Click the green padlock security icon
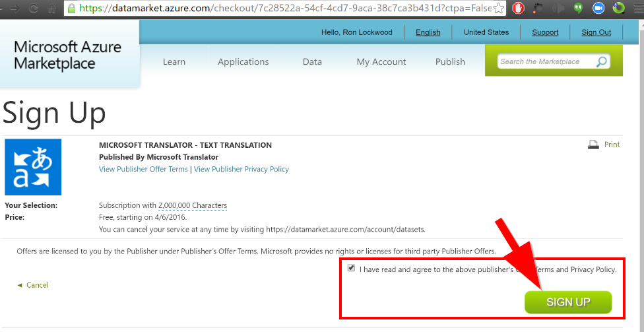 click(71, 8)
